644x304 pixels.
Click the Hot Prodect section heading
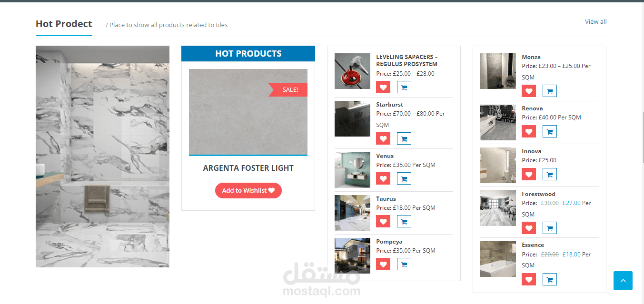64,24
